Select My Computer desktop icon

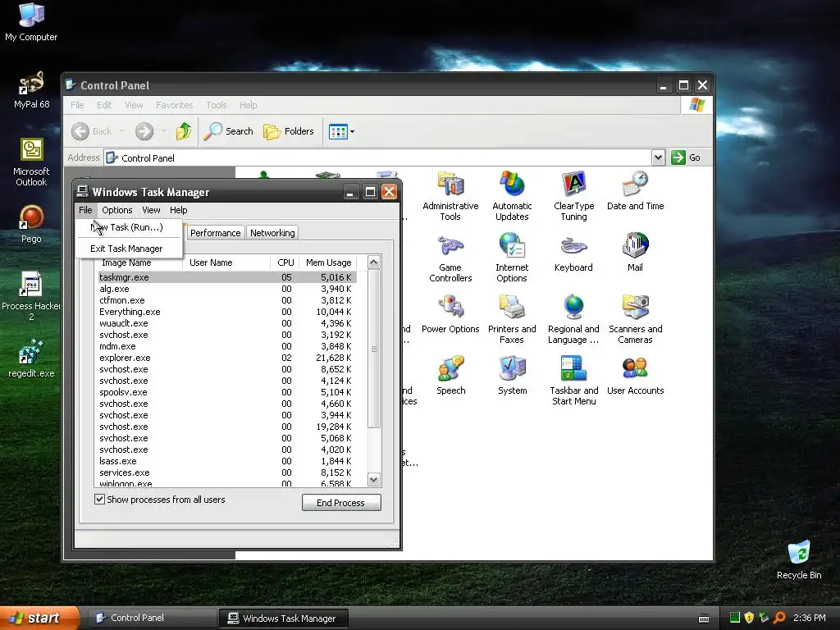(31, 22)
